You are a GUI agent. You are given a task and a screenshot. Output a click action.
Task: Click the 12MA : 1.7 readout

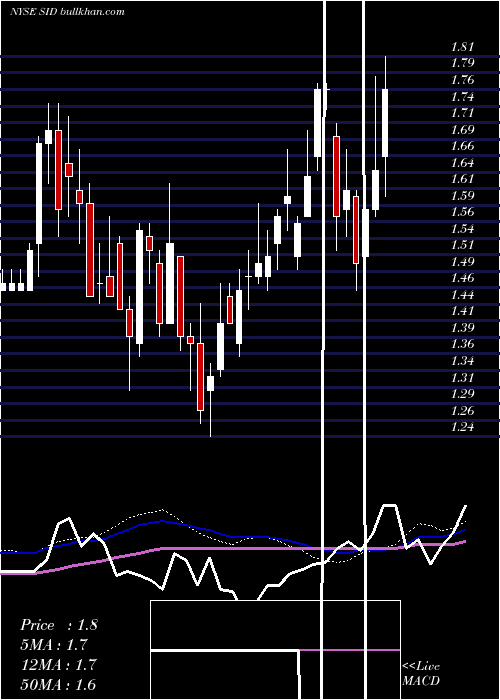[x=58, y=665]
